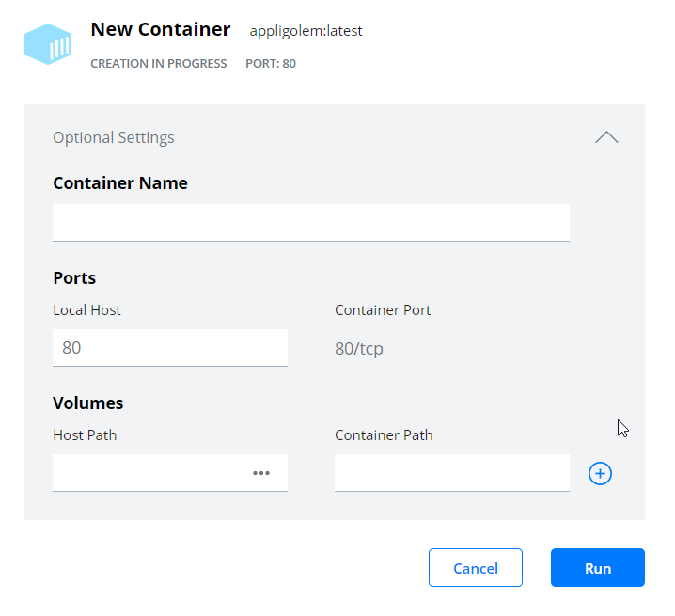
Task: Click the blue container cube icon
Action: coord(48,44)
